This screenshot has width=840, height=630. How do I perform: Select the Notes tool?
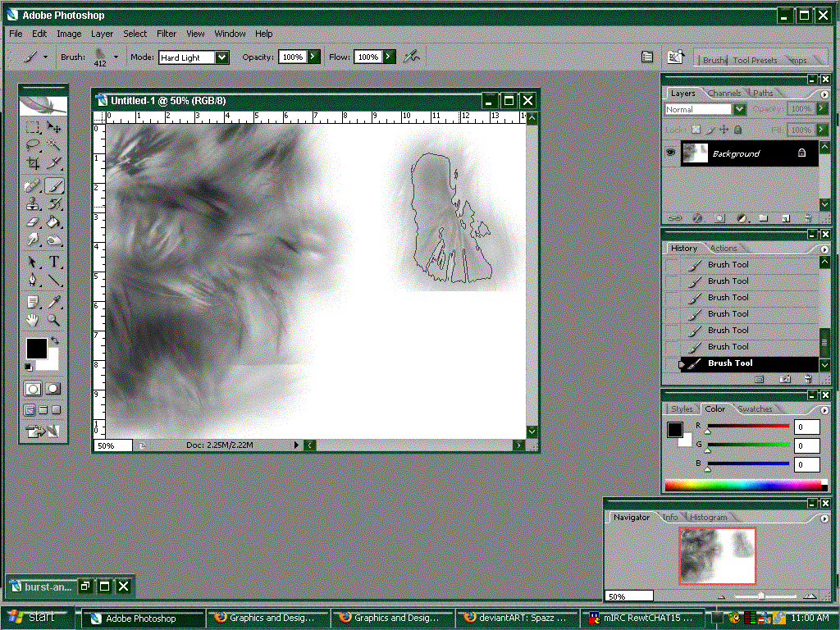click(33, 303)
